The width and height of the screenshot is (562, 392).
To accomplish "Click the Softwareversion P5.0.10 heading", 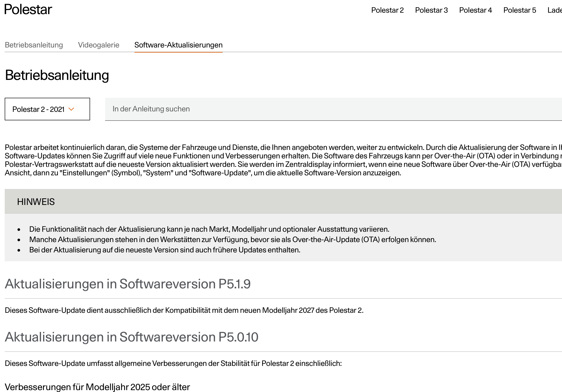I will click(x=131, y=337).
